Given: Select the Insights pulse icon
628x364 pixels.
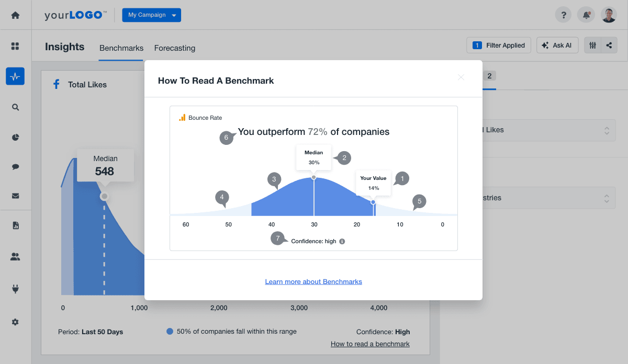Looking at the screenshot, I should pos(15,76).
